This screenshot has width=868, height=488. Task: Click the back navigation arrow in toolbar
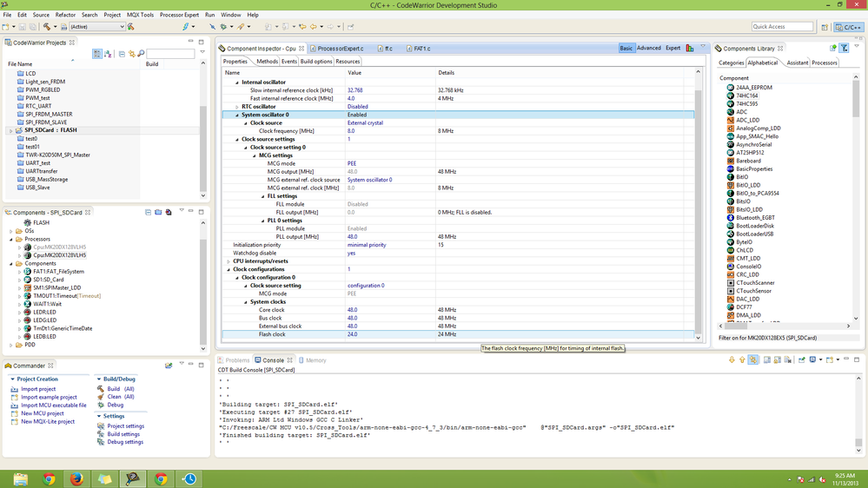point(314,27)
